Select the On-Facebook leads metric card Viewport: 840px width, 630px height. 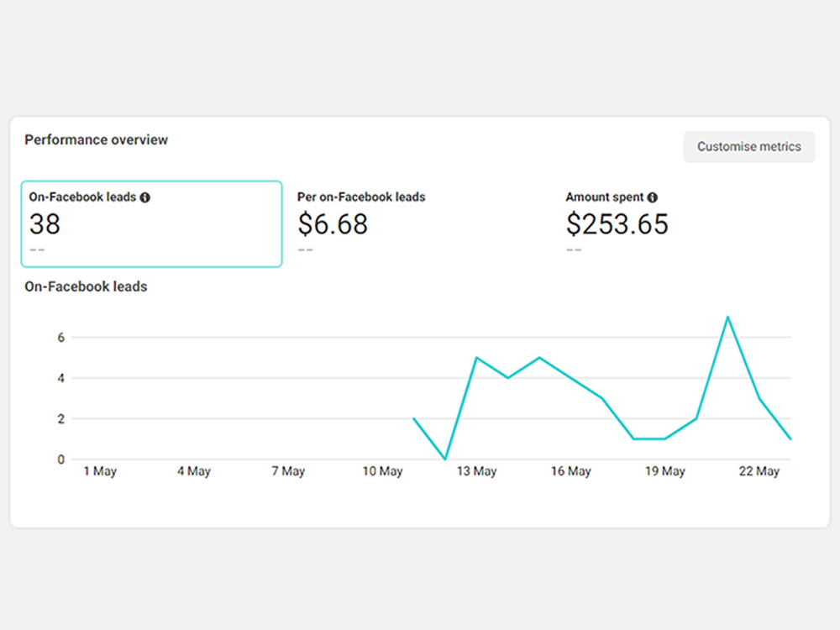click(151, 224)
